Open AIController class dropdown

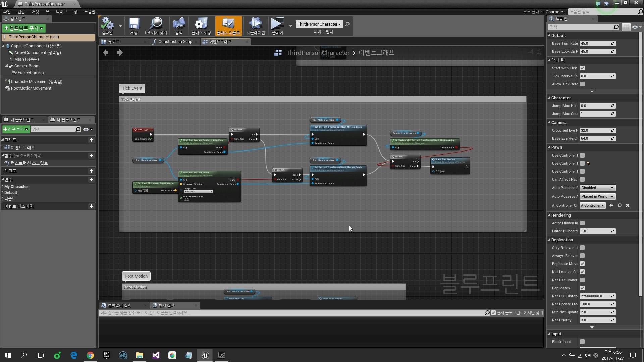tap(592, 205)
